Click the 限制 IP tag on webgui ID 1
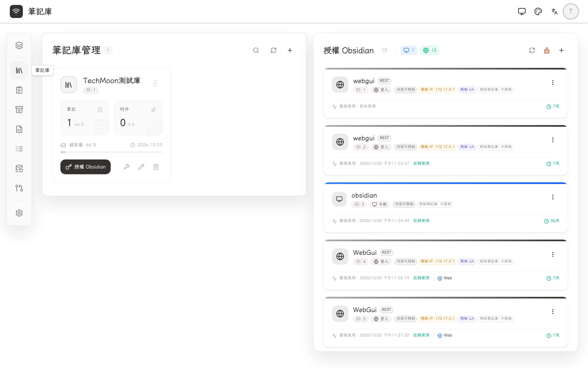This screenshot has height=368, width=588. pos(437,90)
